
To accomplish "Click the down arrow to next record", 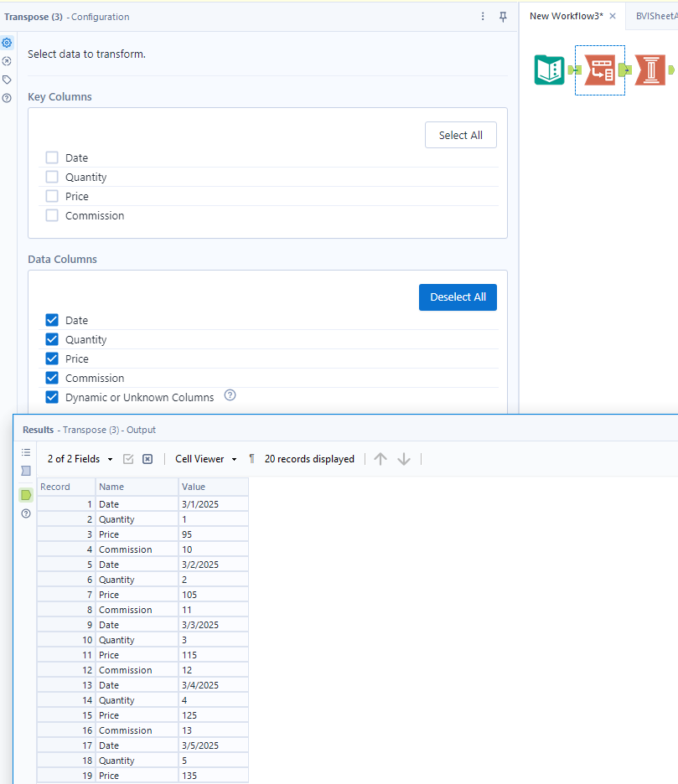I will coord(404,459).
